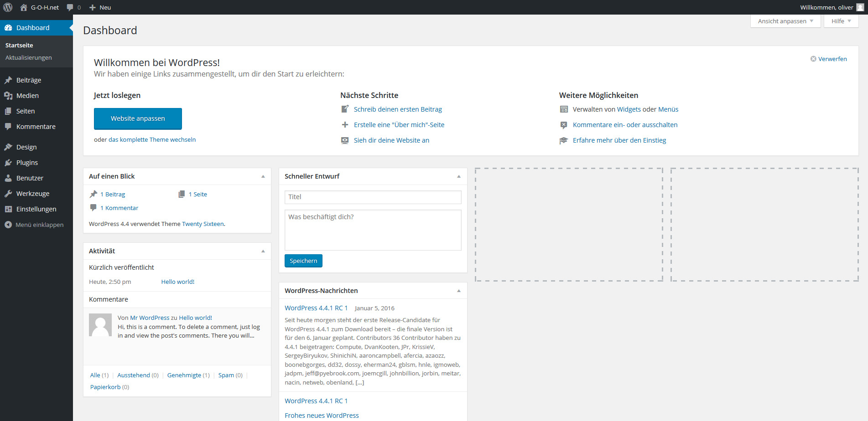Image resolution: width=868 pixels, height=421 pixels.
Task: Open the Twenty Sixteen theme link
Action: (203, 224)
